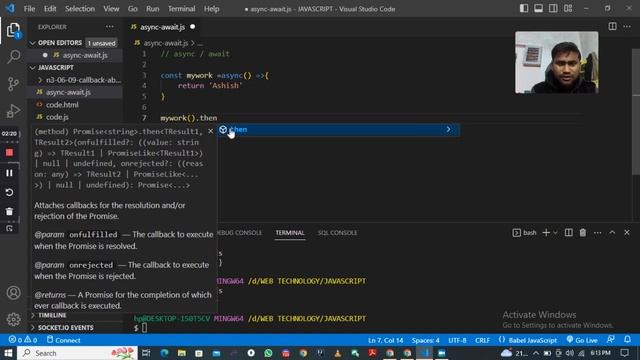
Task: Click Connect in the status bar
Action: 64,340
